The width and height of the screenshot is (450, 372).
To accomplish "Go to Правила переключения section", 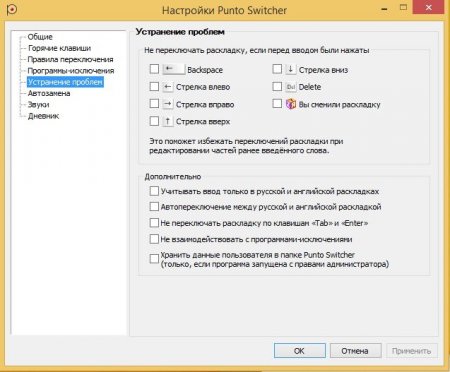I will pyautogui.click(x=70, y=59).
